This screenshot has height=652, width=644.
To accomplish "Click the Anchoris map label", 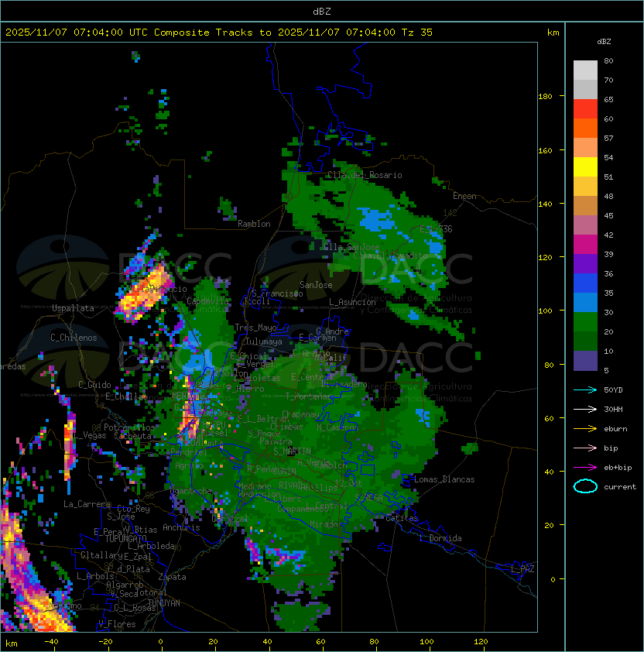I will click(181, 527).
